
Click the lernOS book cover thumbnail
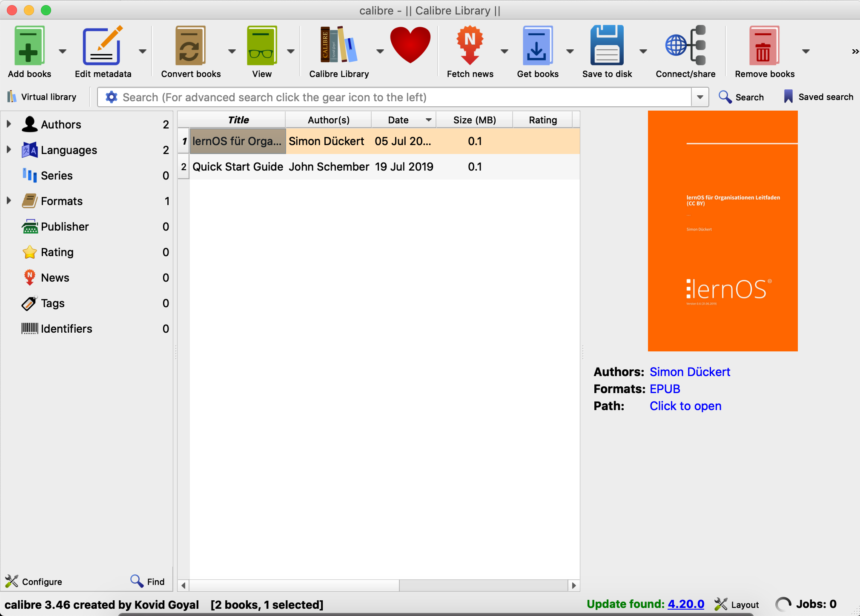(722, 231)
